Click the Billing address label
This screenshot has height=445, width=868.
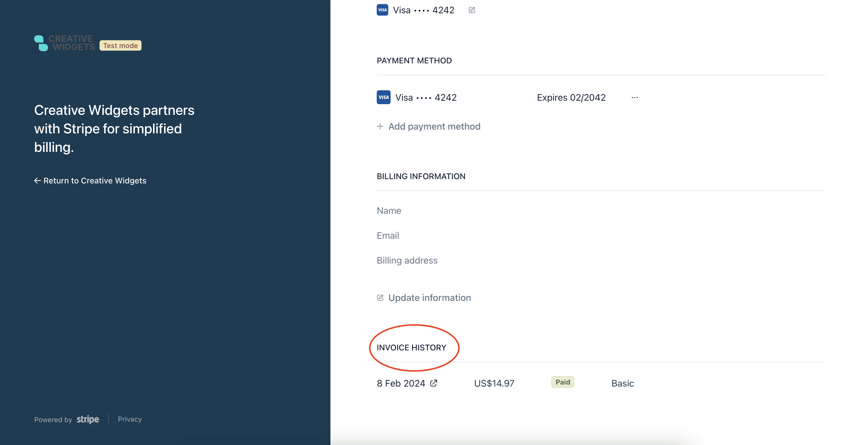(x=407, y=260)
